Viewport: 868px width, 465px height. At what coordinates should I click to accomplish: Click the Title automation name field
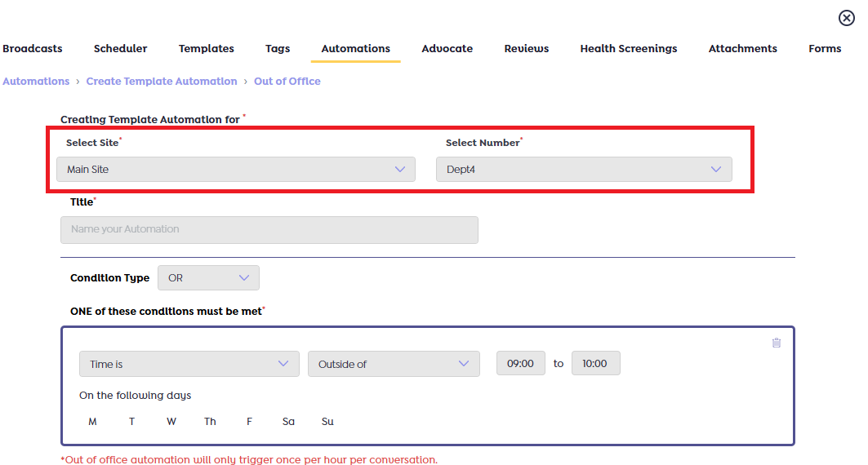tap(269, 229)
